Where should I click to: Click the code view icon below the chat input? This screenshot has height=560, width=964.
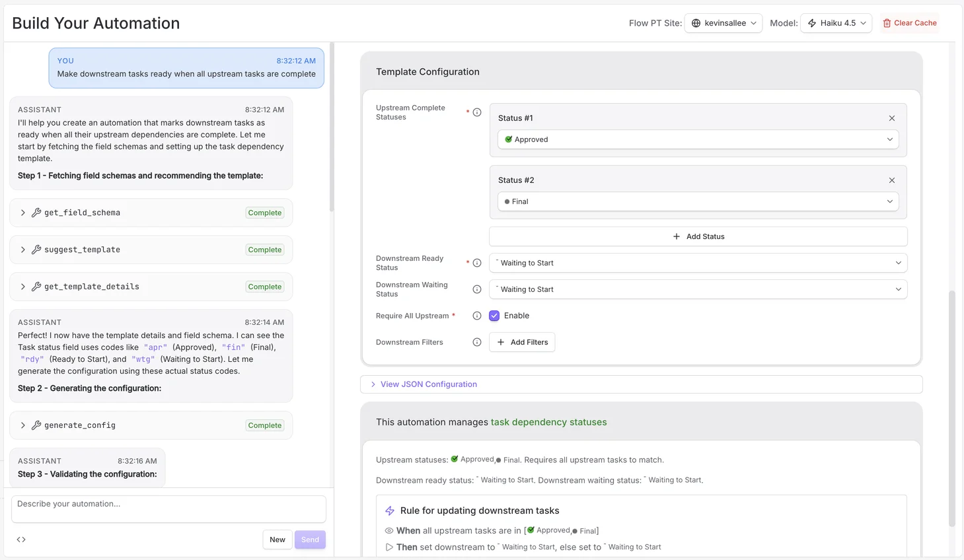pyautogui.click(x=20, y=540)
